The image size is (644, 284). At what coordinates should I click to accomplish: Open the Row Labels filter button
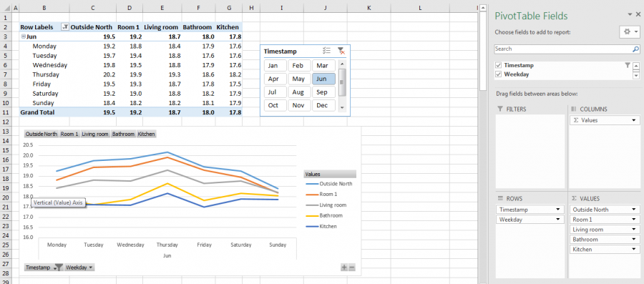coord(65,27)
